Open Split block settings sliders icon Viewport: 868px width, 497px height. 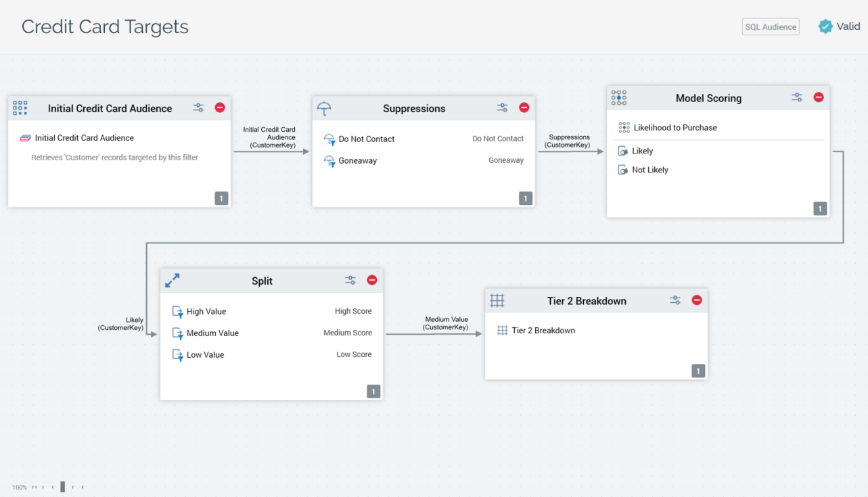pos(350,280)
